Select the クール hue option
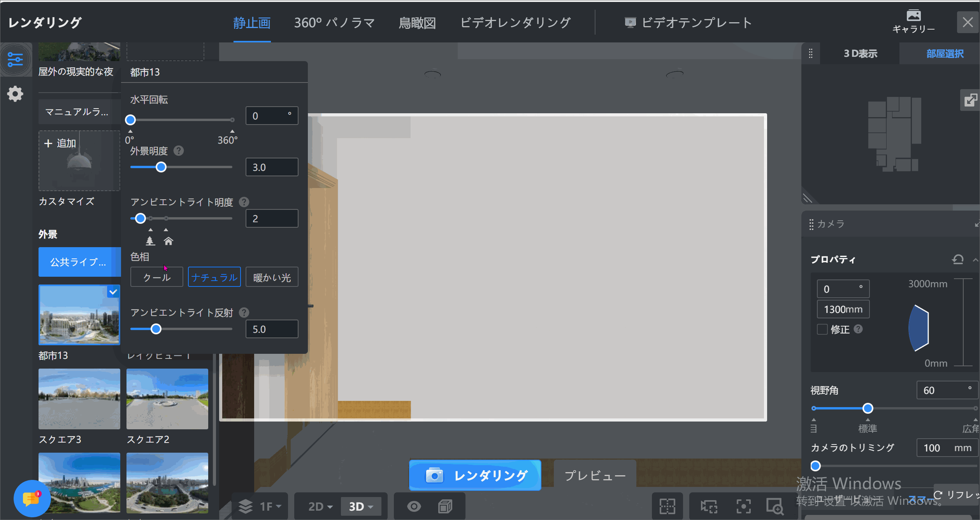 pos(156,277)
